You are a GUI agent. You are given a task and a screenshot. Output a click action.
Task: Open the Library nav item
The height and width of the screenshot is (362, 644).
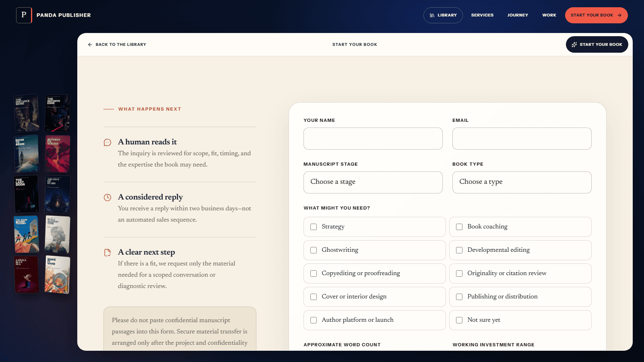pyautogui.click(x=443, y=15)
